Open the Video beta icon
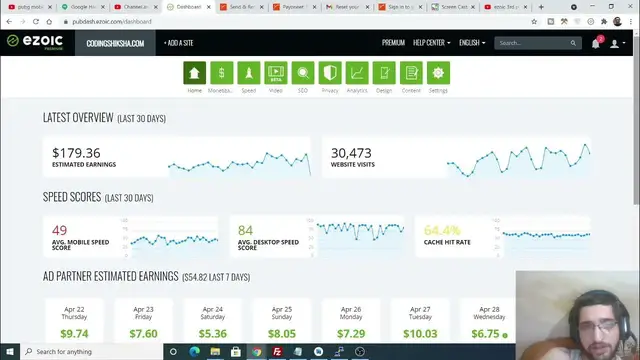Image resolution: width=640 pixels, height=360 pixels. 276,73
